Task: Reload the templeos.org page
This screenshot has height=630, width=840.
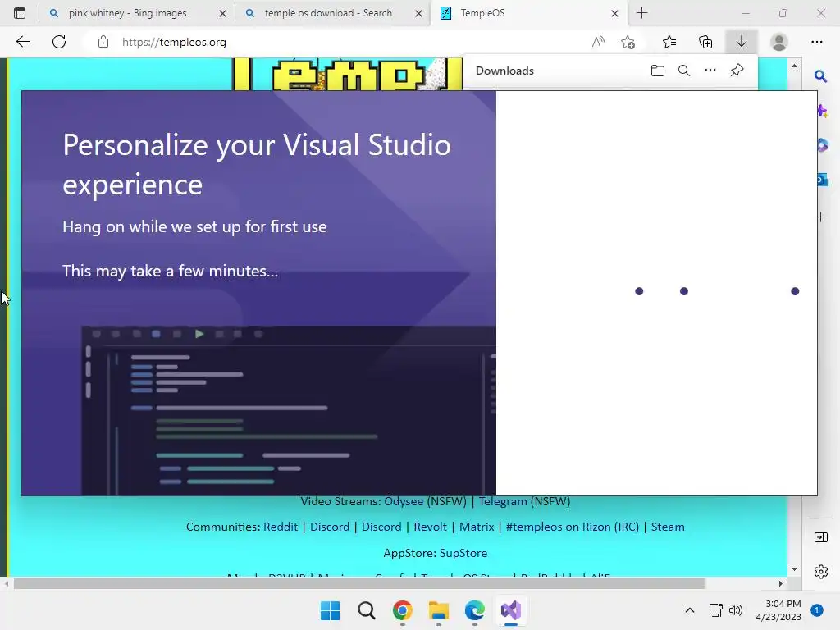Action: click(x=59, y=42)
